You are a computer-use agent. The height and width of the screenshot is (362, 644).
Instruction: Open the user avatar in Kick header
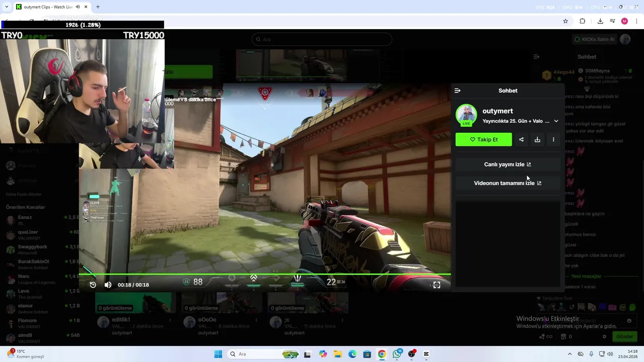(625, 39)
